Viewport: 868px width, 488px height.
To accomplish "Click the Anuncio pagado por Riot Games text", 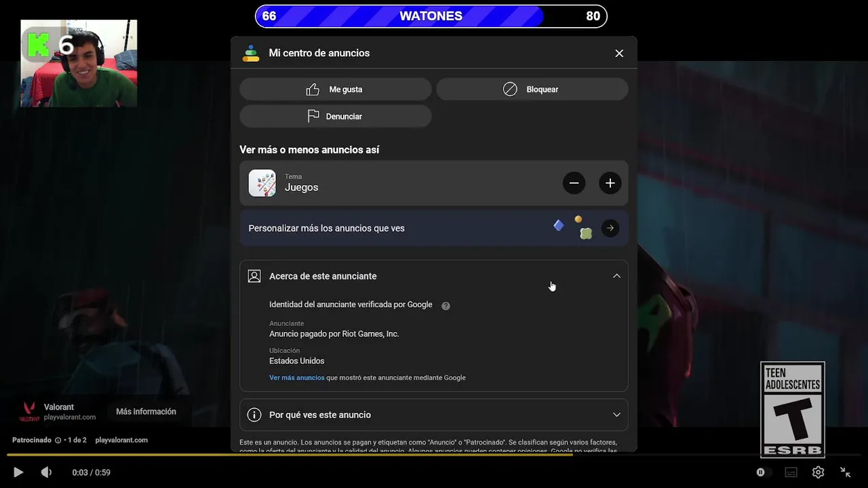I will (x=334, y=334).
